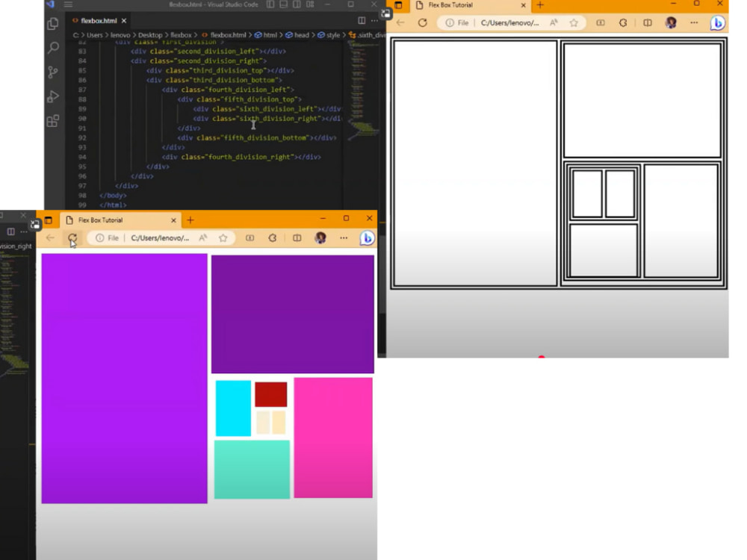This screenshot has width=747, height=560.
Task: Click split screen icon in upper Edge
Action: (x=648, y=22)
